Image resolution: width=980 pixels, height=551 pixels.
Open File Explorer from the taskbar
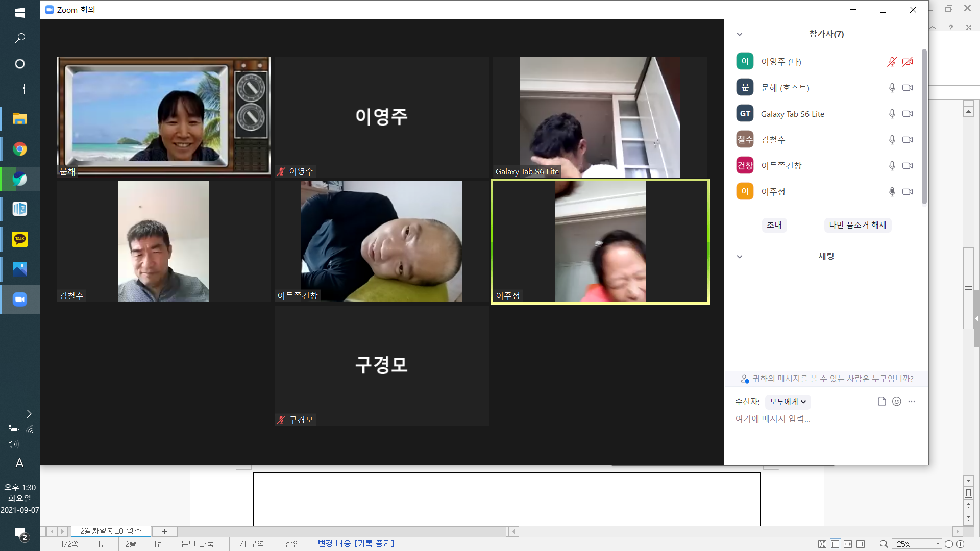tap(20, 119)
